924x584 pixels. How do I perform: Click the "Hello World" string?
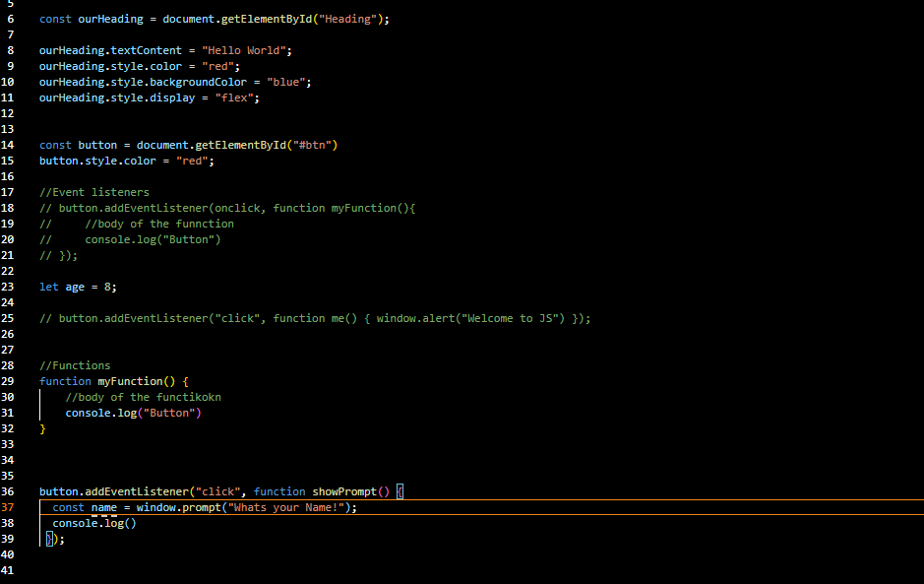[x=244, y=51]
